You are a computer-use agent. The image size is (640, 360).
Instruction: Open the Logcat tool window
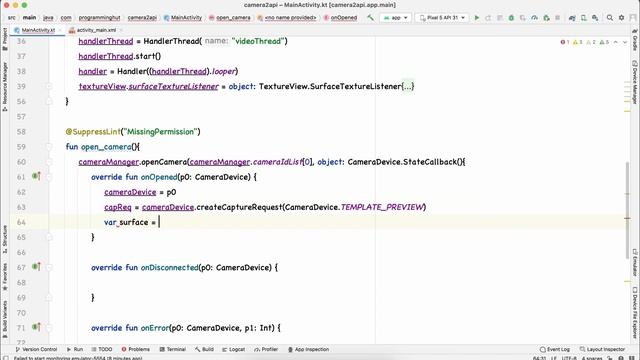coord(233,349)
